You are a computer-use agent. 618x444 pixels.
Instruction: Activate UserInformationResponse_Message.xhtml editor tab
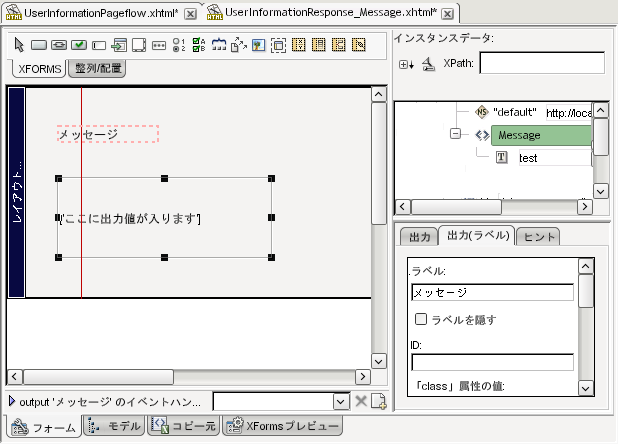[x=331, y=12]
